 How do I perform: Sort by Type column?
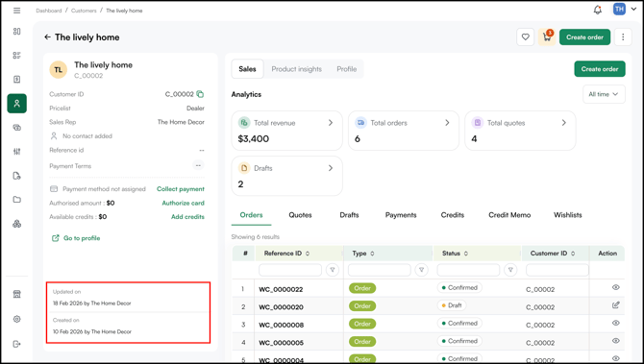(x=373, y=254)
